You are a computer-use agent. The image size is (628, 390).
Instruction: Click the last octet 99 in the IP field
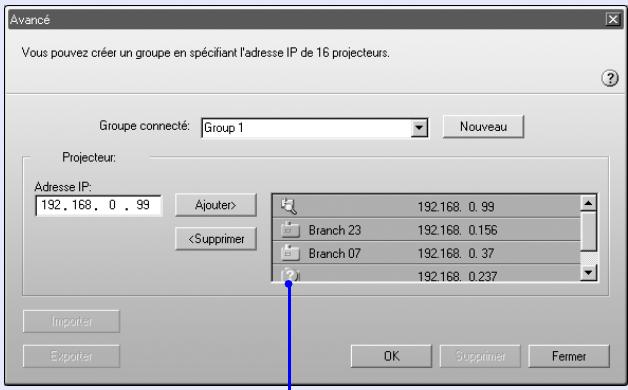click(143, 205)
